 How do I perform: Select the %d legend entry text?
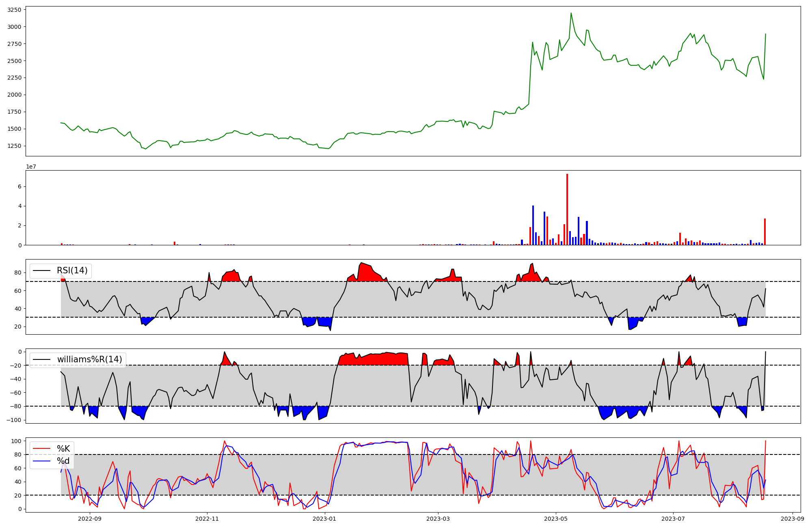[63, 461]
